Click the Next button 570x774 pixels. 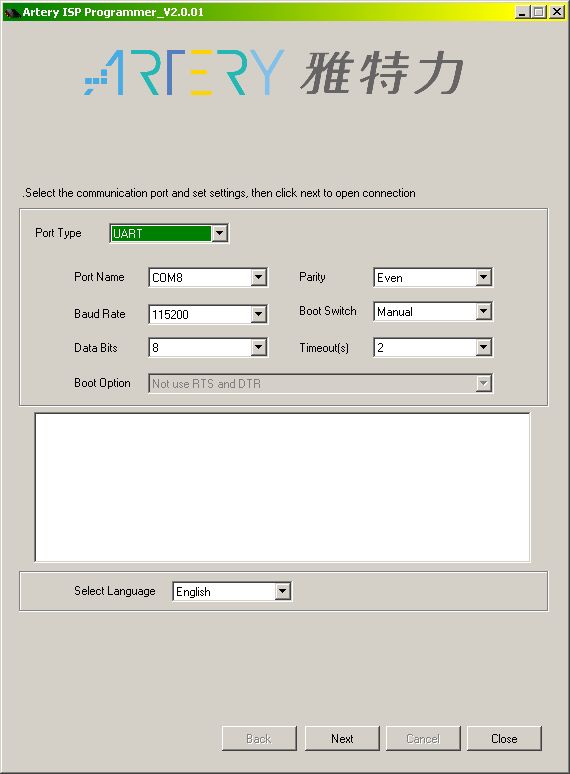tap(342, 738)
